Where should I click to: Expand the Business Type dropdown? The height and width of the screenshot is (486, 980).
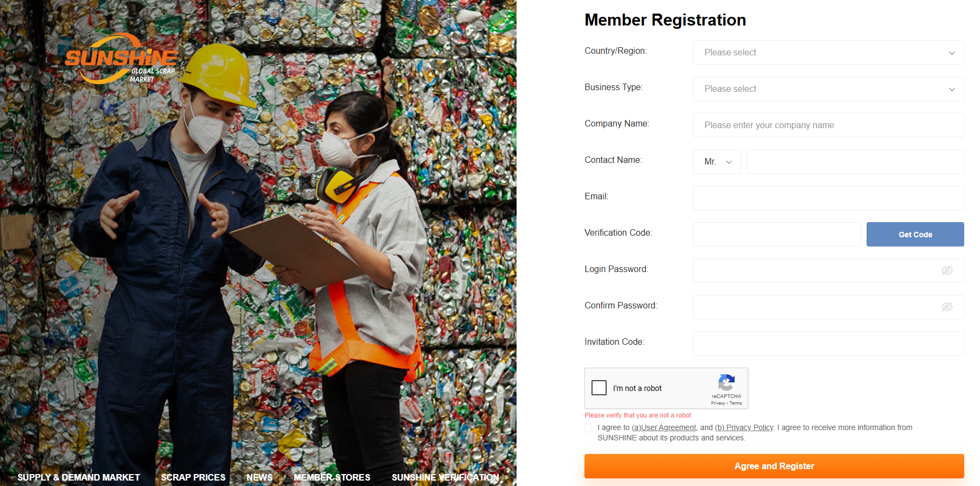pos(828,89)
